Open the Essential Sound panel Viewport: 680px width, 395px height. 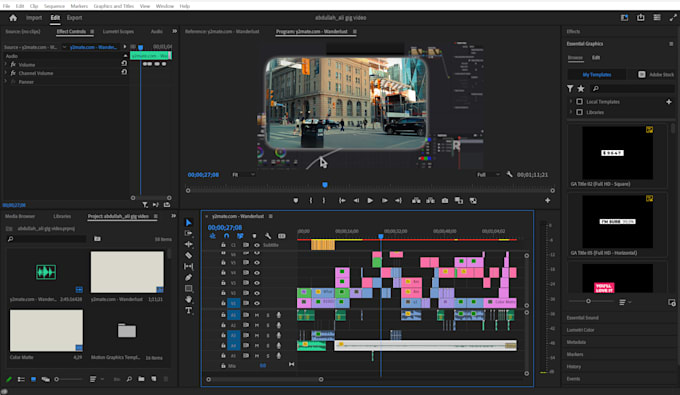[582, 317]
